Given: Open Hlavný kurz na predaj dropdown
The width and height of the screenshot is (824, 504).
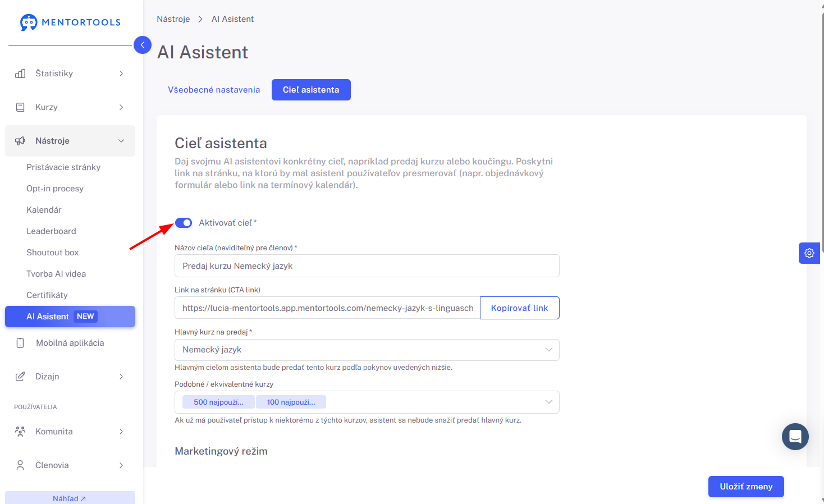Looking at the screenshot, I should coord(367,350).
